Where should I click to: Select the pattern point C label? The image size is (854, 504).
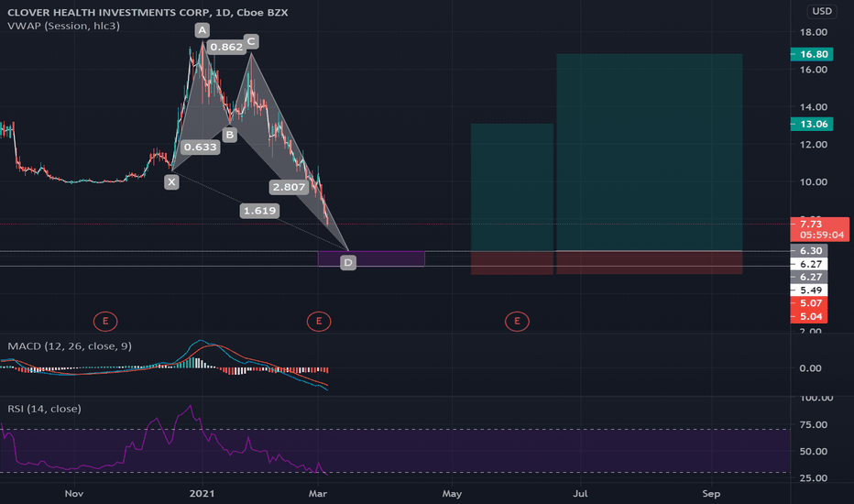coord(251,41)
